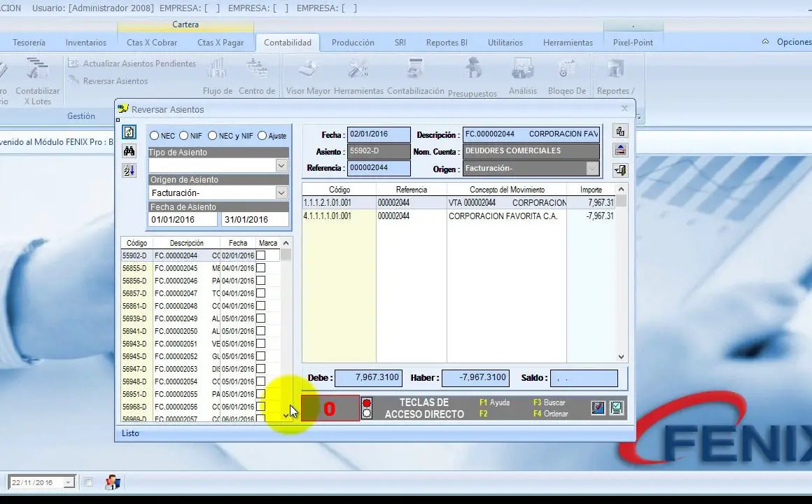Click the start date field 01/01/2016
The image size is (812, 504).
183,220
